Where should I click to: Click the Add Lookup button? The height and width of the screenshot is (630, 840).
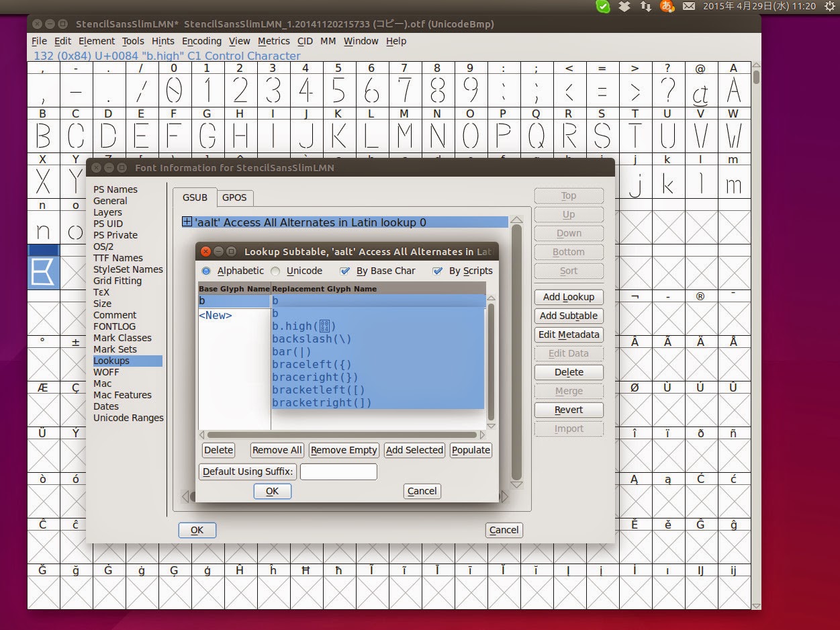569,297
